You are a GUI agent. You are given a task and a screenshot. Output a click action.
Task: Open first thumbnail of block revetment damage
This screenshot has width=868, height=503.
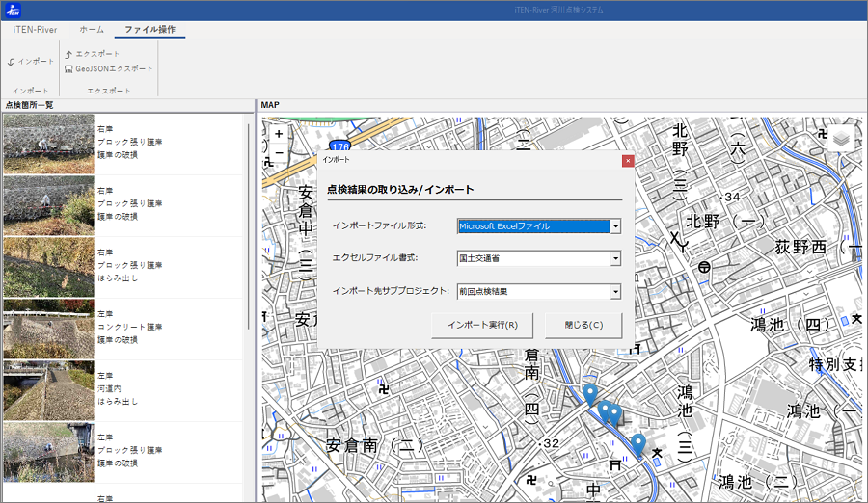coord(49,144)
